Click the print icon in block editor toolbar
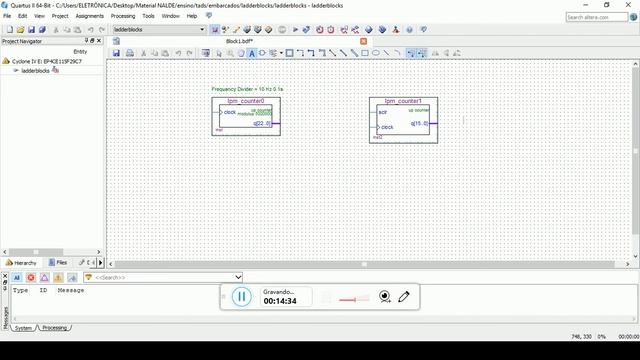The height and width of the screenshot is (360, 640). (130, 53)
